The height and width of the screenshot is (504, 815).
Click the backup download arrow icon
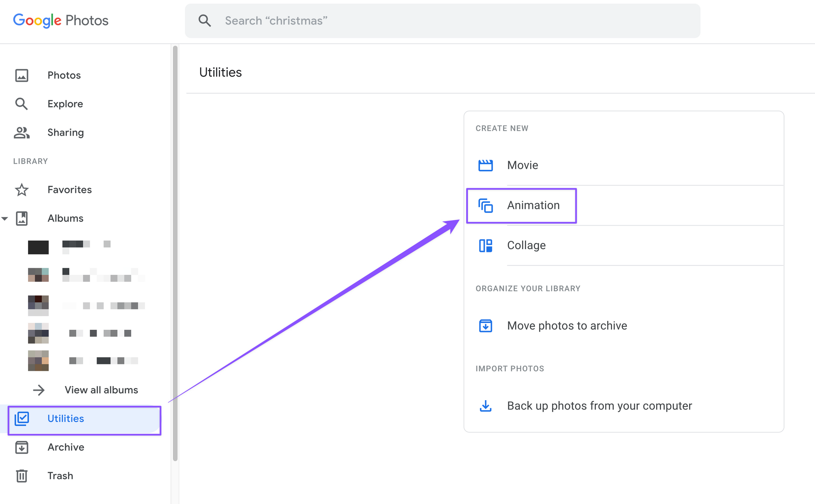click(485, 406)
